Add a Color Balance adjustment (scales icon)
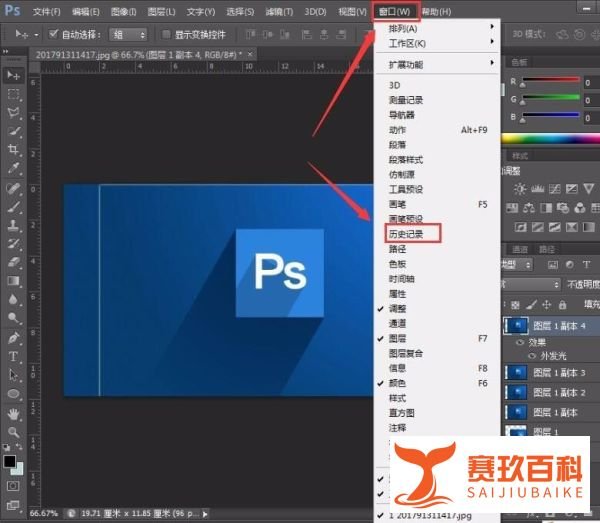The width and height of the screenshot is (600, 523). pyautogui.click(x=529, y=208)
